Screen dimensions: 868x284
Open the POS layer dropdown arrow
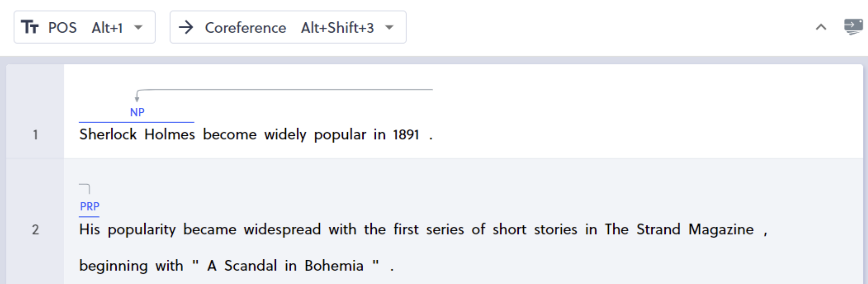pos(139,27)
